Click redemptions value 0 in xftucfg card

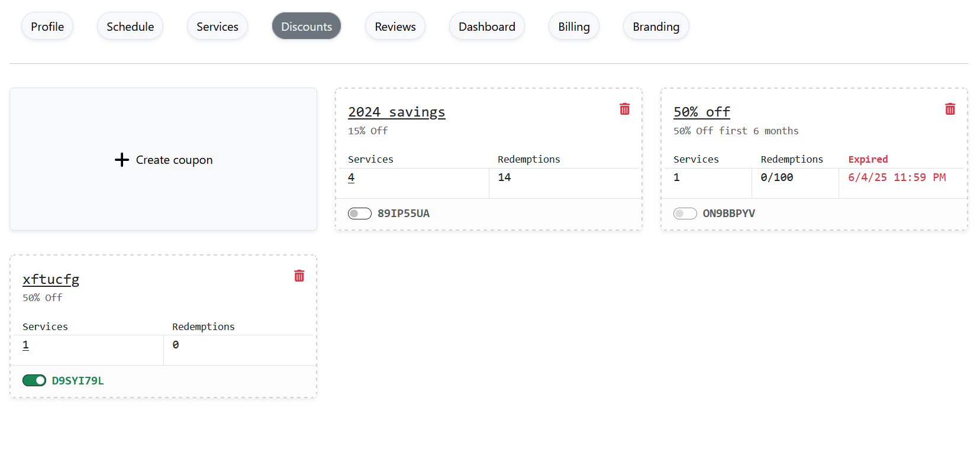point(176,345)
